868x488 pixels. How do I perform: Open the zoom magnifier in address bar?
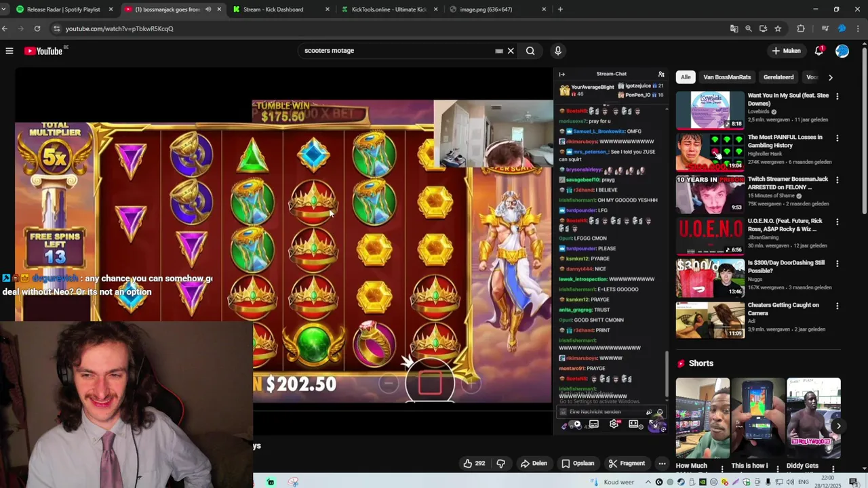click(749, 28)
